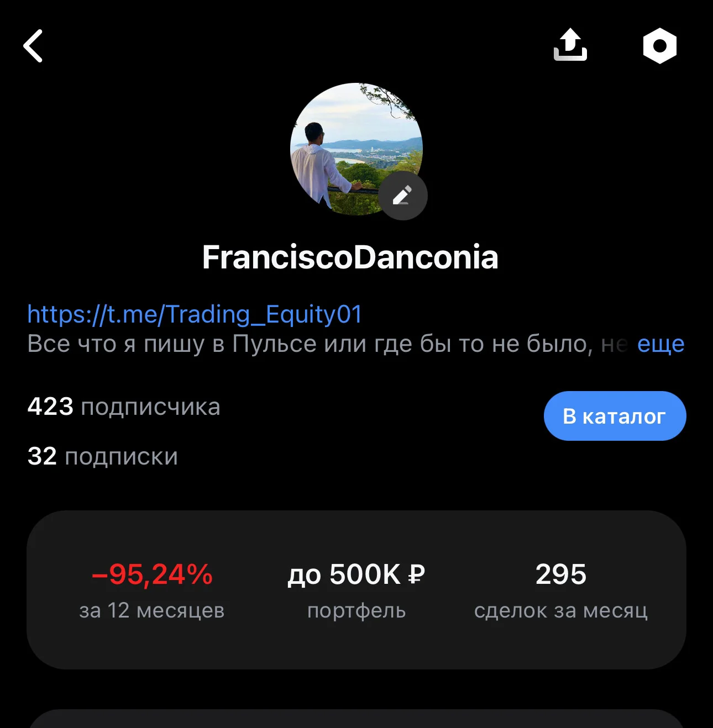Tap the FranciscoDanconia username heading
The image size is (713, 728).
[350, 257]
